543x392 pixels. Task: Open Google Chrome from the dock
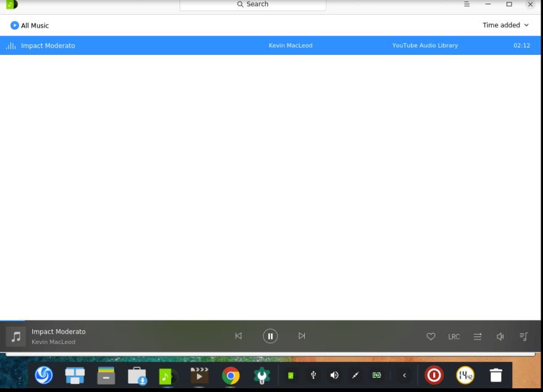[x=231, y=375]
